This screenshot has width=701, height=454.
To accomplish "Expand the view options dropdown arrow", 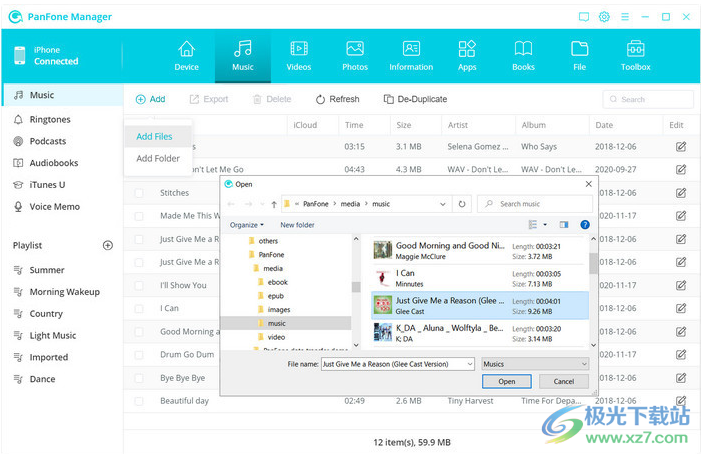I will tap(545, 225).
